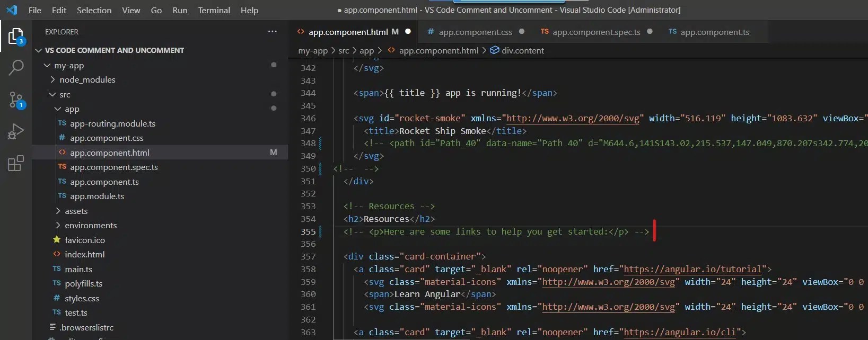
Task: Open app.component.spec.ts in explorer
Action: 114,167
